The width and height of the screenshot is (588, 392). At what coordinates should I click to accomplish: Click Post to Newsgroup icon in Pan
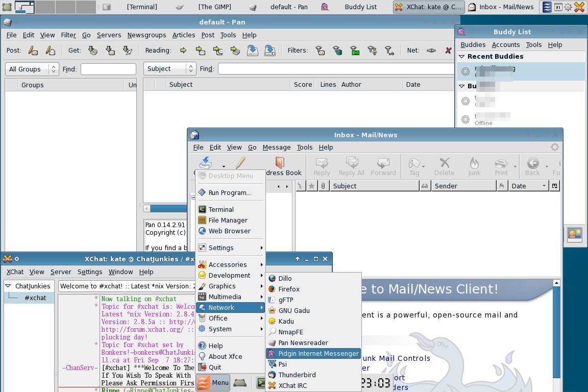point(33,50)
